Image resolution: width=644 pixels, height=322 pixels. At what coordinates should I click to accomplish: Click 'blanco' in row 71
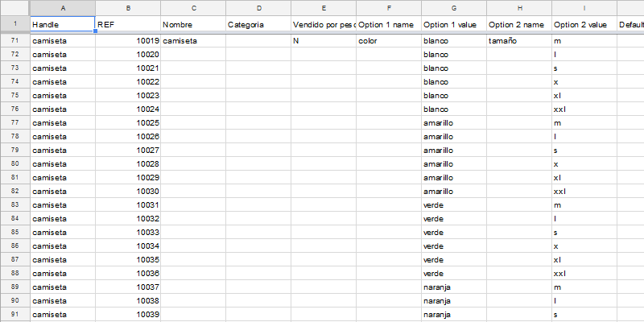454,41
